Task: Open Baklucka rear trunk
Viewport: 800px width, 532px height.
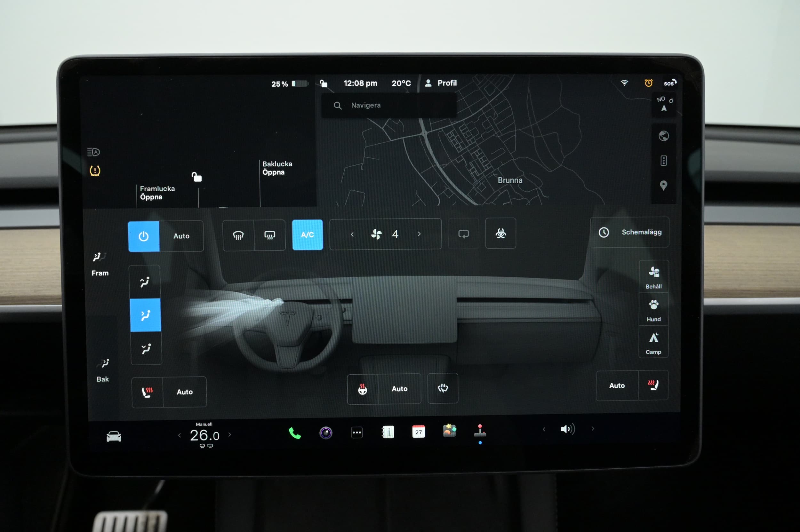Action: (277, 168)
